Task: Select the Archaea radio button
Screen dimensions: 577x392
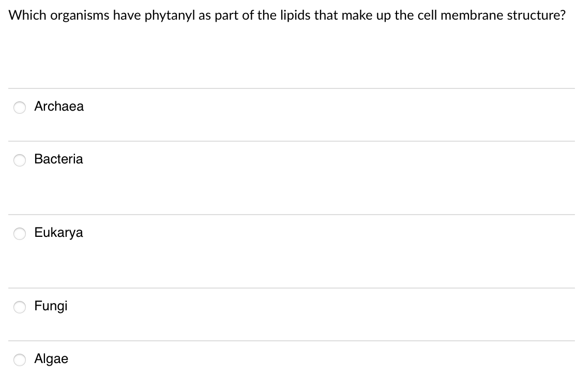Action: (x=20, y=108)
